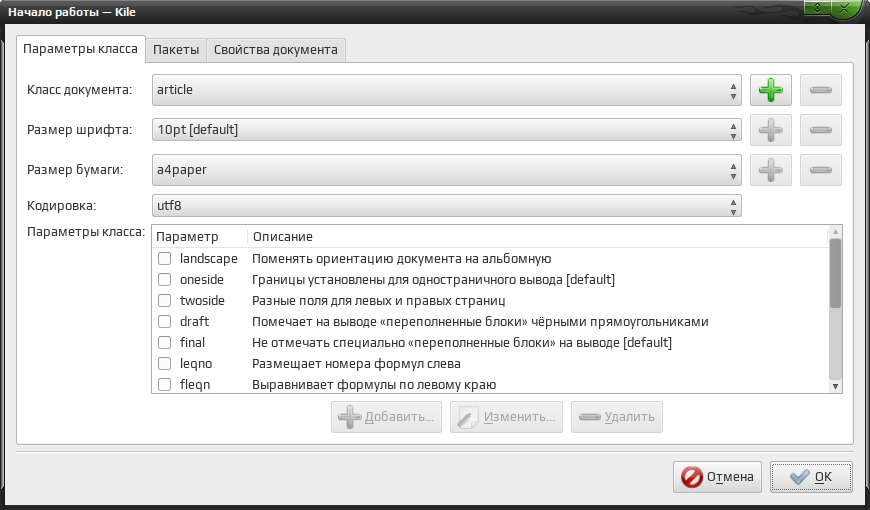Screen dimensions: 870x510
Task: Tick the oneside checkbox
Action: pyautogui.click(x=164, y=280)
